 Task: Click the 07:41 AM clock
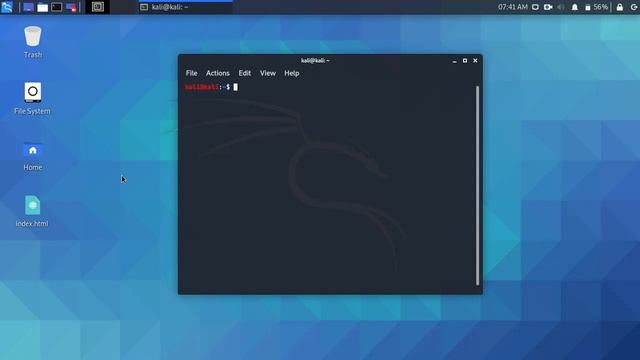513,7
